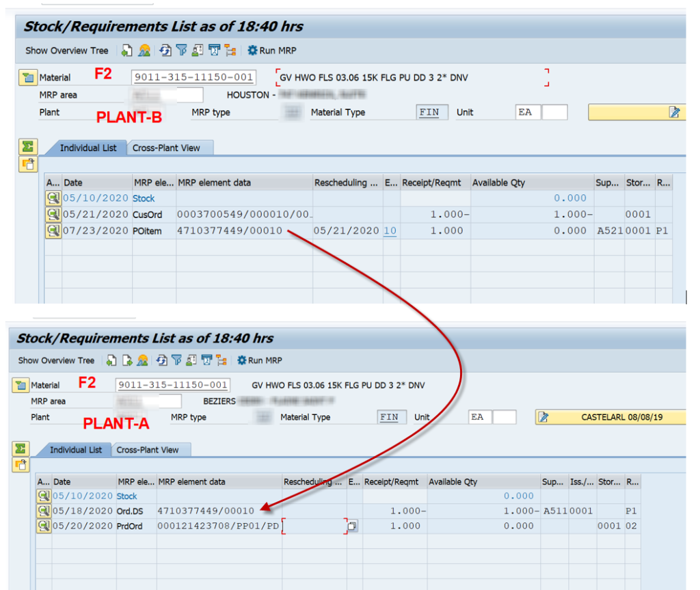Open details magnifier on the POItem row
This screenshot has width=700, height=590.
tap(53, 231)
